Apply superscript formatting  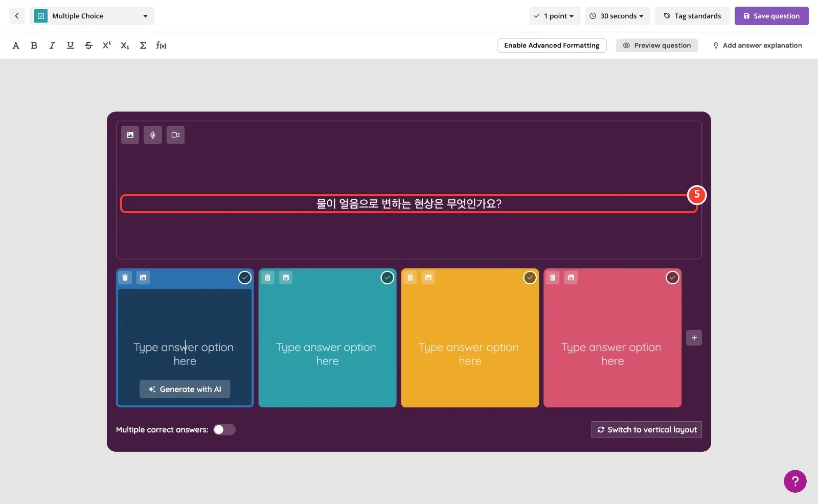point(106,45)
